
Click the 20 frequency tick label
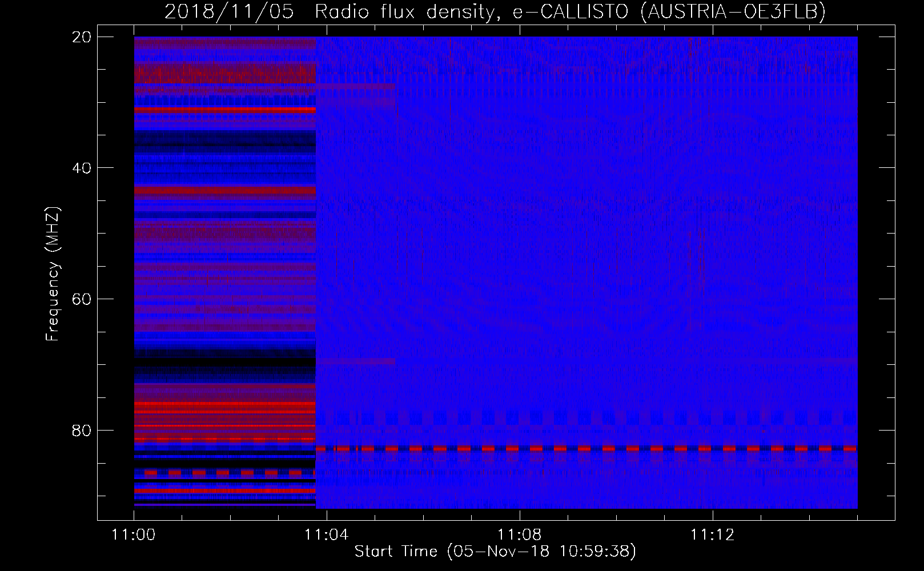[x=82, y=37]
